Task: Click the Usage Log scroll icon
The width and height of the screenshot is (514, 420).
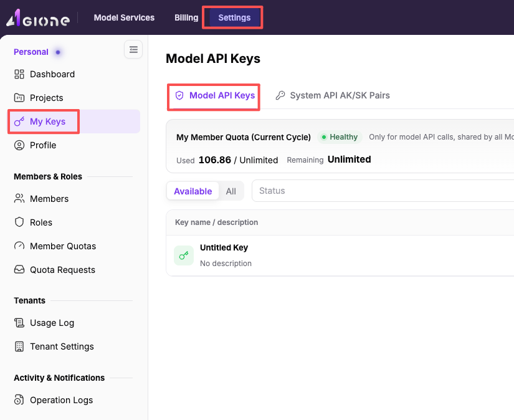Action: [x=19, y=323]
